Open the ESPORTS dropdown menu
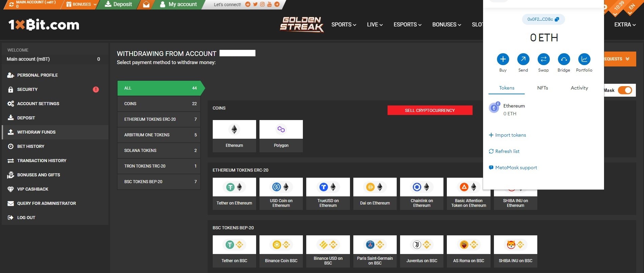Screen dimensions: 644x273 coord(408,24)
